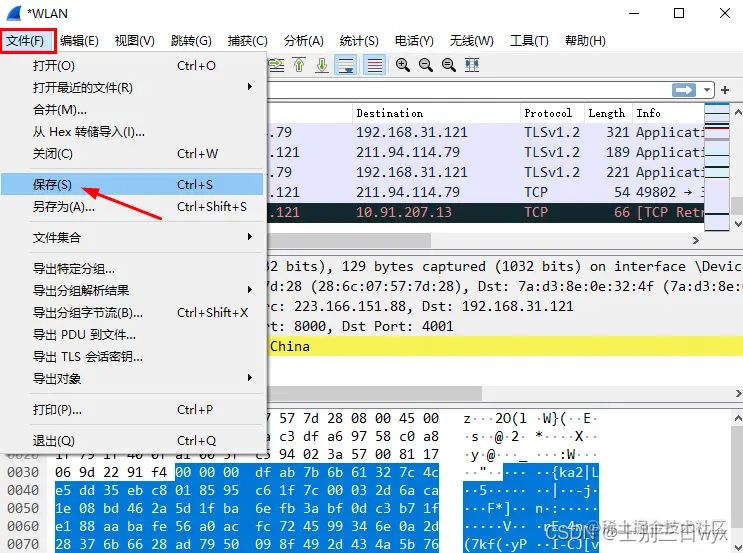Viewport: 743px width, 553px height.
Task: Apply the display filter with the arrow button
Action: tap(684, 90)
